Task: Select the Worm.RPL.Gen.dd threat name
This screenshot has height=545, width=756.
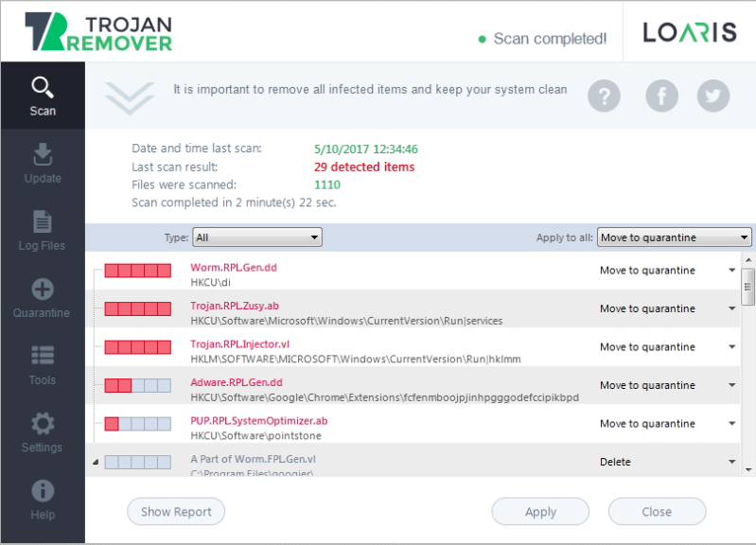Action: 234,268
